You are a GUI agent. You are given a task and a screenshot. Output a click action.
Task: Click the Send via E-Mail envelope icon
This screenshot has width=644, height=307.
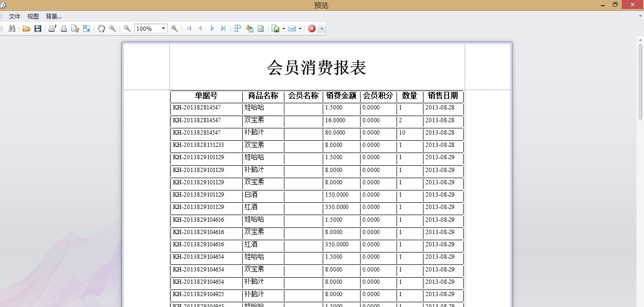pyautogui.click(x=292, y=28)
